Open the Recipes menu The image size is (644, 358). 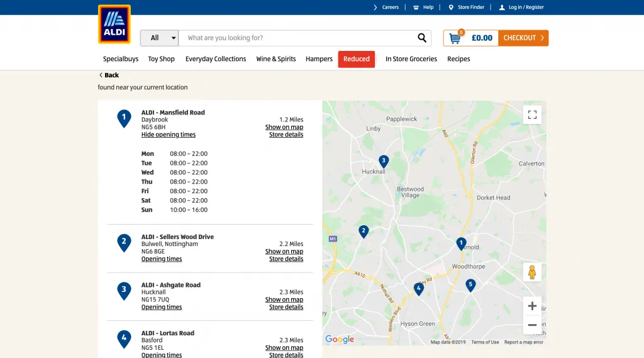(x=458, y=59)
